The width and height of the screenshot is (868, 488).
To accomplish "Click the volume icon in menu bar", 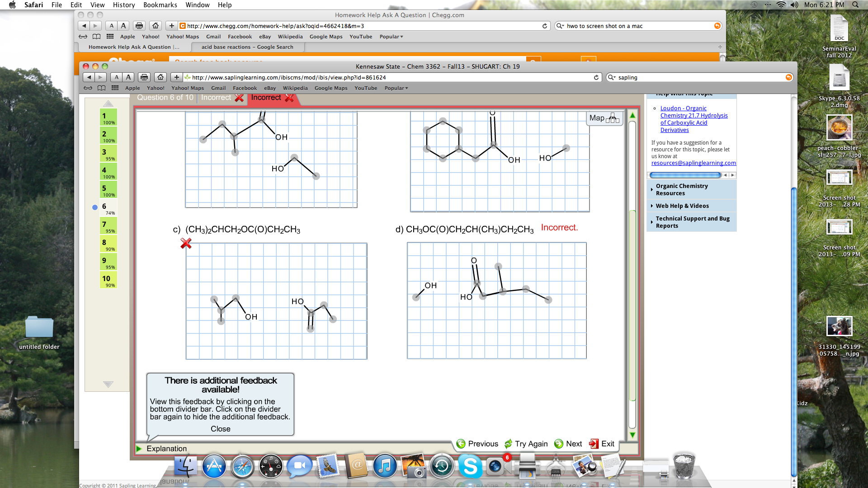I will (794, 5).
